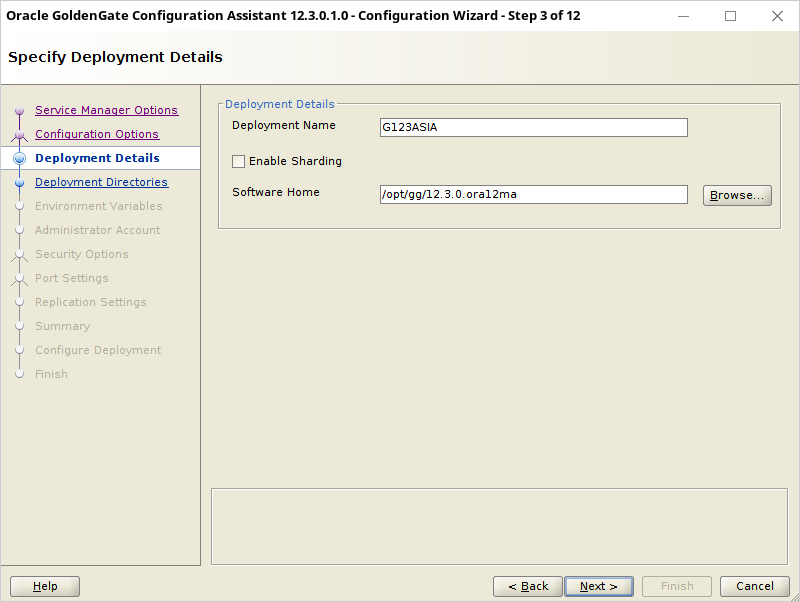800x602 pixels.
Task: Click the Security Options step marker icon
Action: click(x=19, y=255)
